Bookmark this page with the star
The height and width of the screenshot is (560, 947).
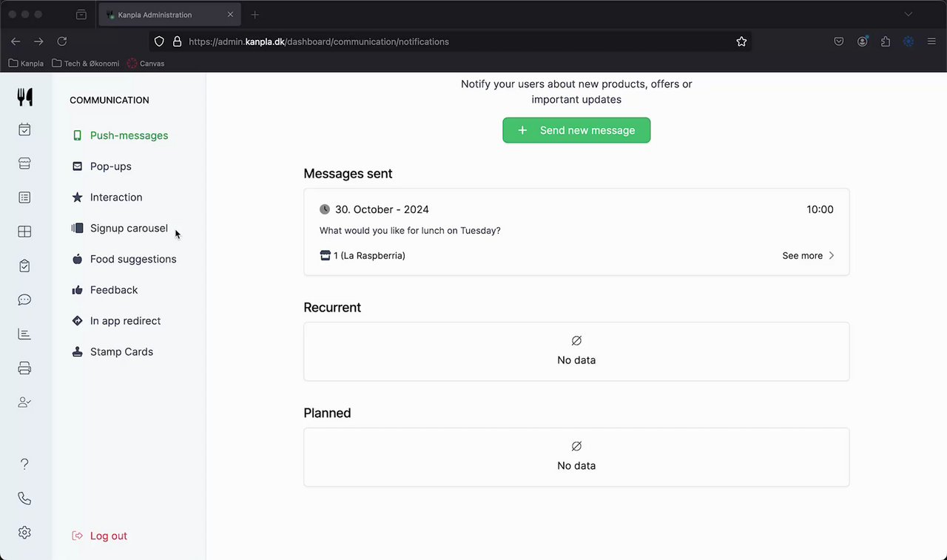click(741, 41)
